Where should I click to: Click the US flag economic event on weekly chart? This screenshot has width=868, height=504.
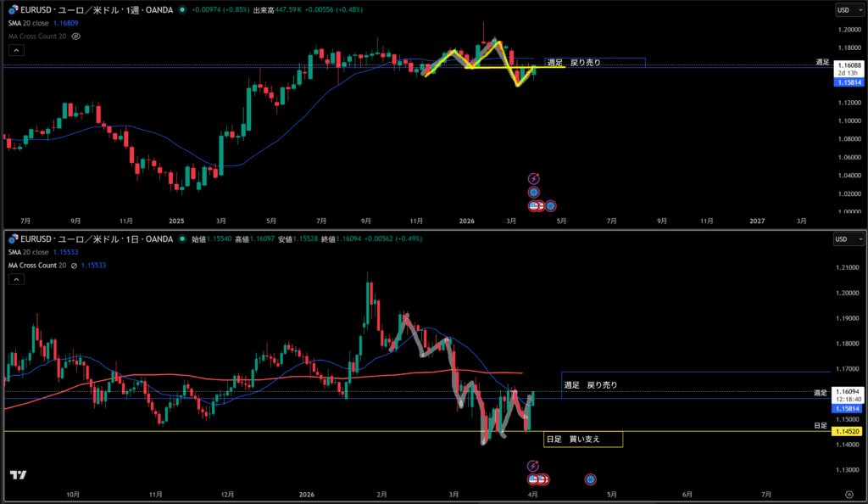point(536,205)
